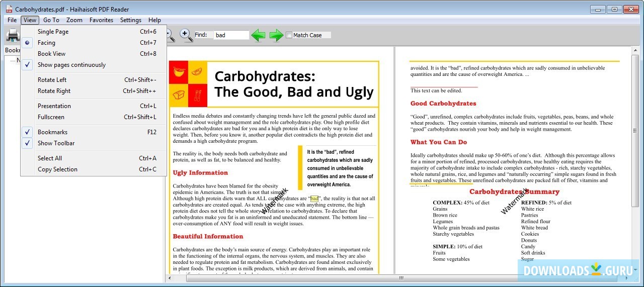Click the Find text field containing 'bad'
The image size is (644, 287).
coord(231,35)
